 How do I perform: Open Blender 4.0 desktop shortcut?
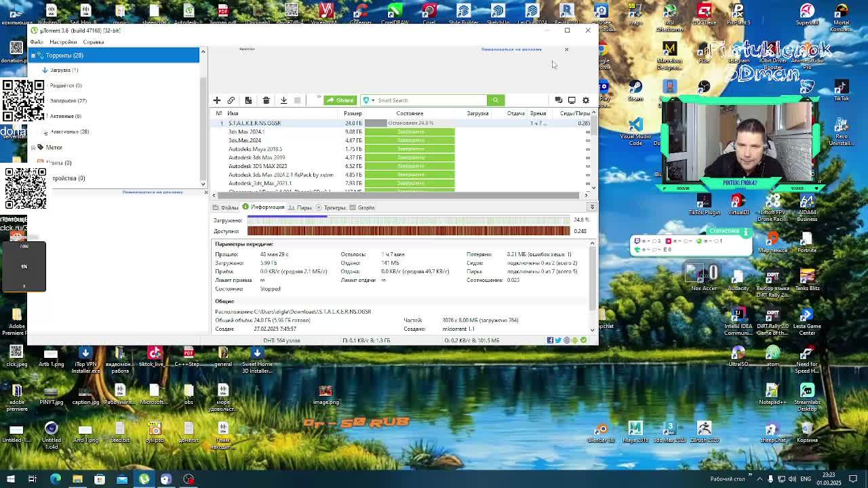(601, 432)
